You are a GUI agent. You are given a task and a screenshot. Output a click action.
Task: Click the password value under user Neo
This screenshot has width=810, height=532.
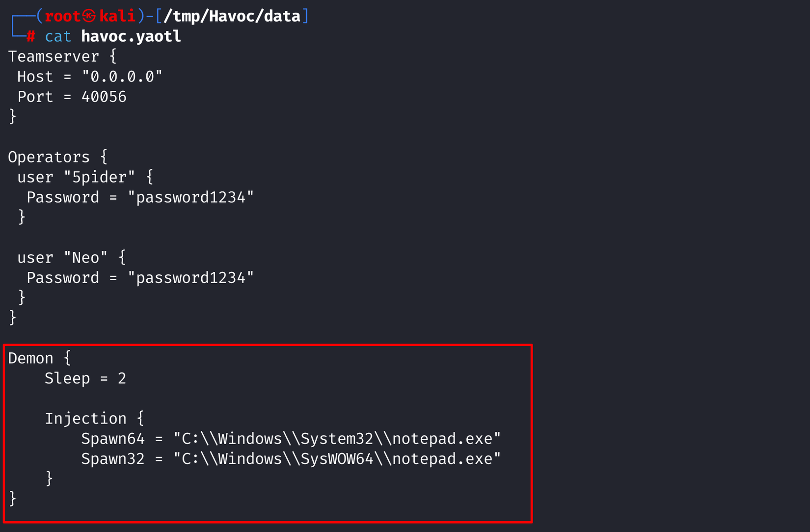point(191,278)
